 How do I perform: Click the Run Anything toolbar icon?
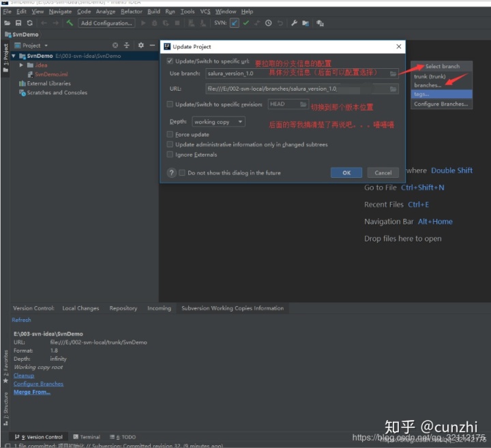pyautogui.click(x=320, y=23)
